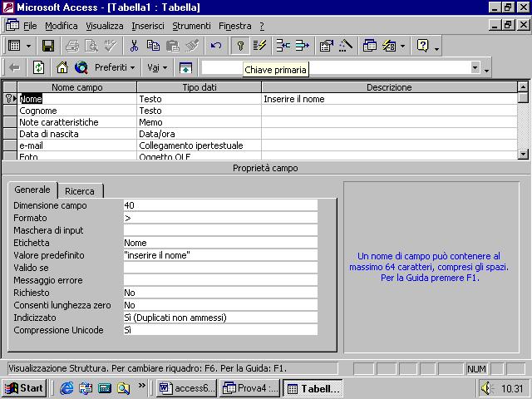Switch to Prova4 taskbar window
This screenshot has width=532, height=399.
tap(249, 387)
